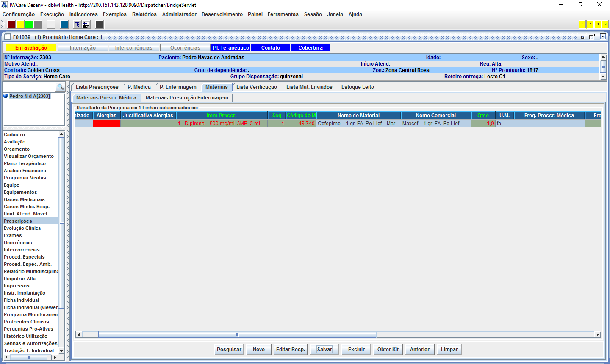Click the yellow button numbered 3
The image size is (610, 364).
point(598,25)
